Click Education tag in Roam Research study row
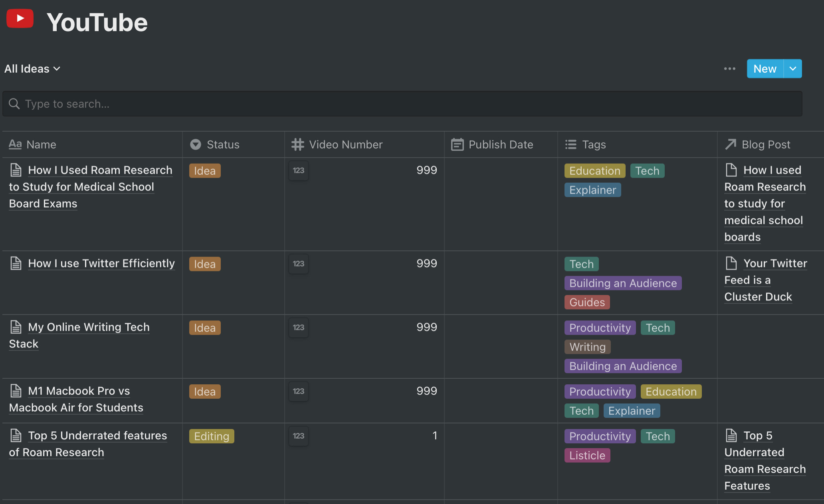 click(x=595, y=171)
